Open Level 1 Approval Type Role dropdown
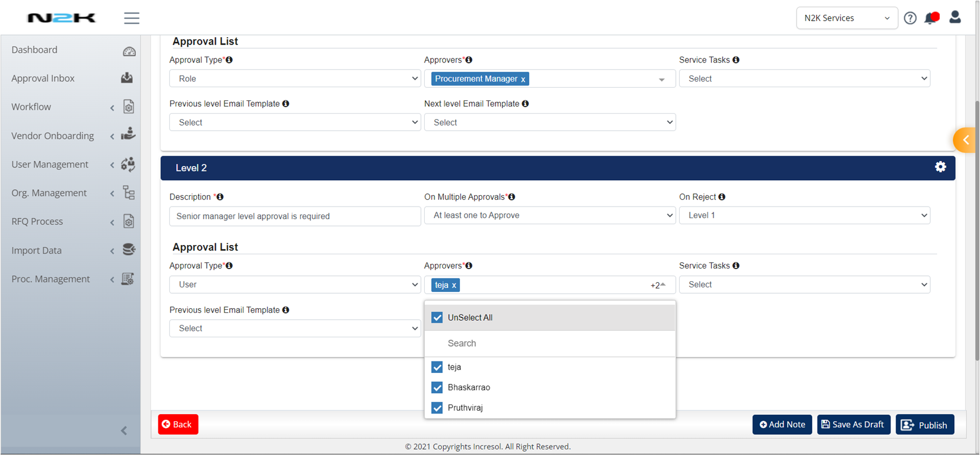This screenshot has height=455, width=980. [x=295, y=79]
